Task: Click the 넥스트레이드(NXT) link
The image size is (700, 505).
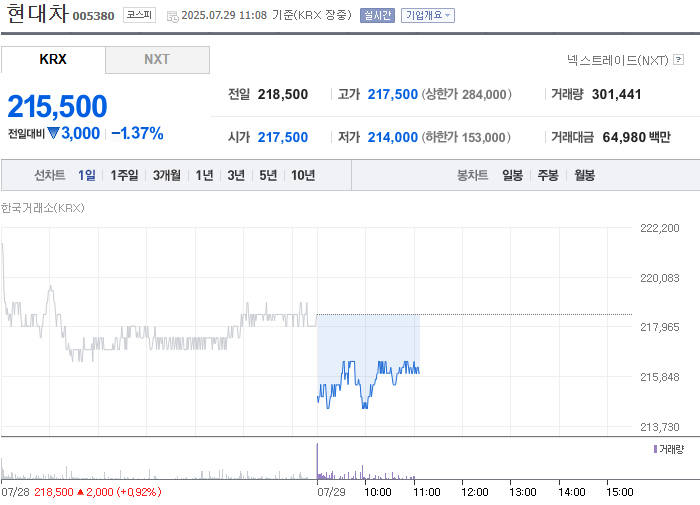Action: (x=617, y=60)
